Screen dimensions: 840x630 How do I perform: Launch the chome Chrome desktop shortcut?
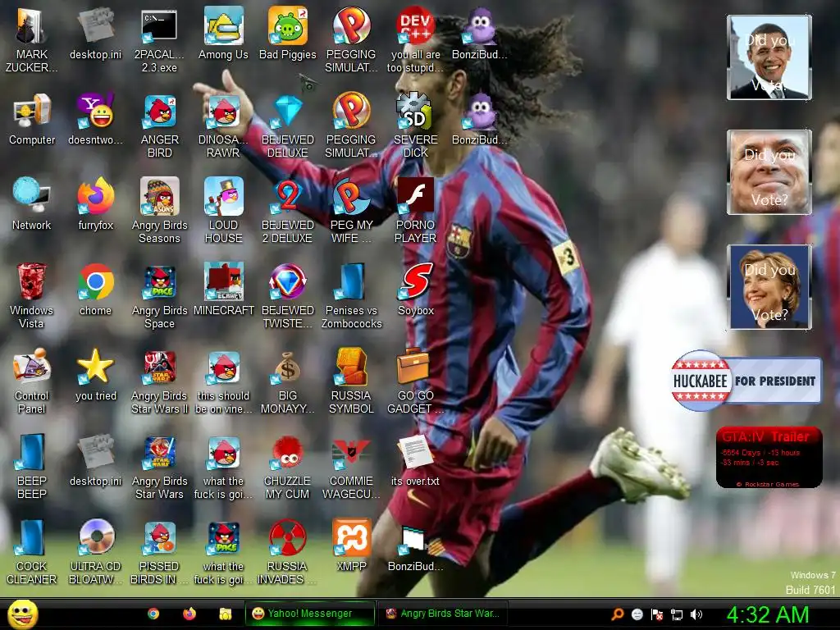point(95,289)
